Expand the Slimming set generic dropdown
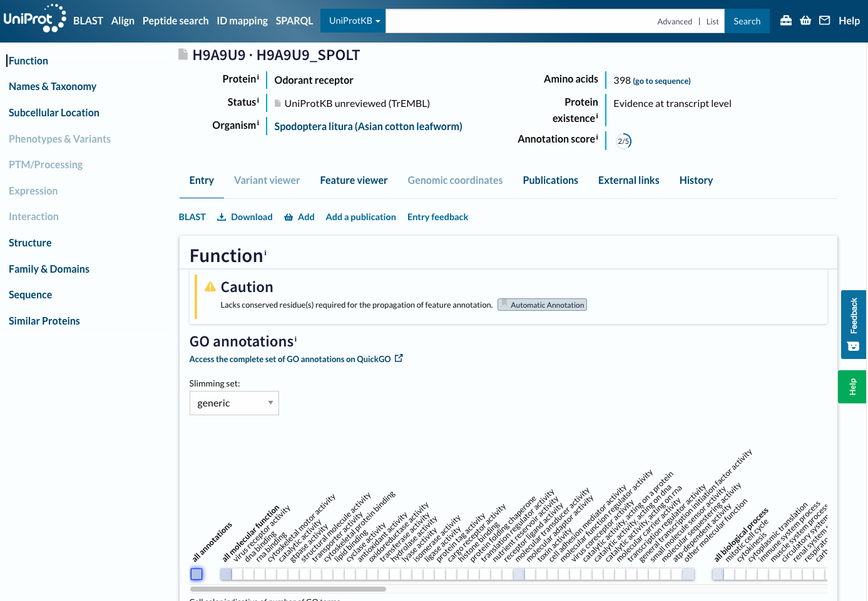Screen dimensions: 868x601 point(234,403)
